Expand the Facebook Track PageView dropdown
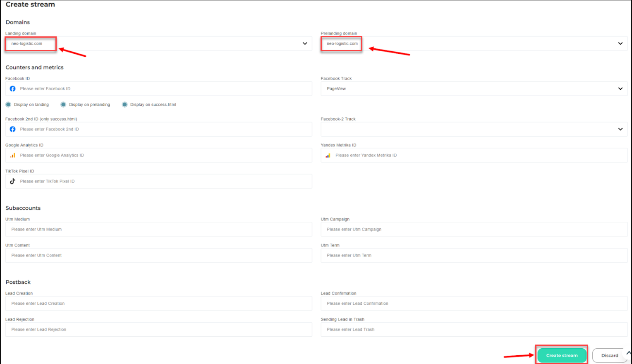The width and height of the screenshot is (632, 364). pos(474,89)
